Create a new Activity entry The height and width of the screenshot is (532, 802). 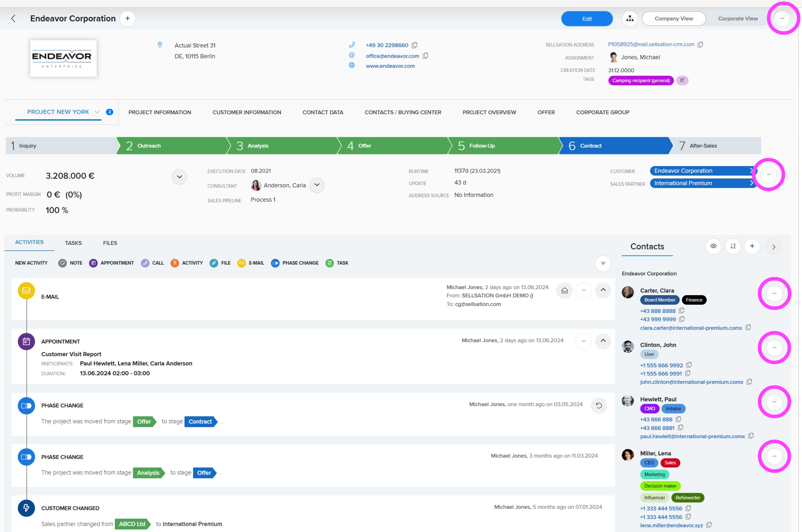[x=187, y=263]
